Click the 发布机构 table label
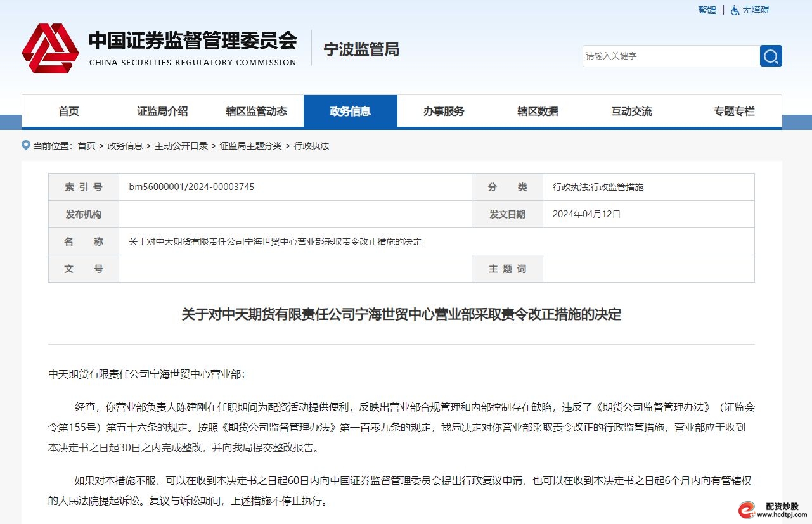This screenshot has height=524, width=812. tap(84, 214)
